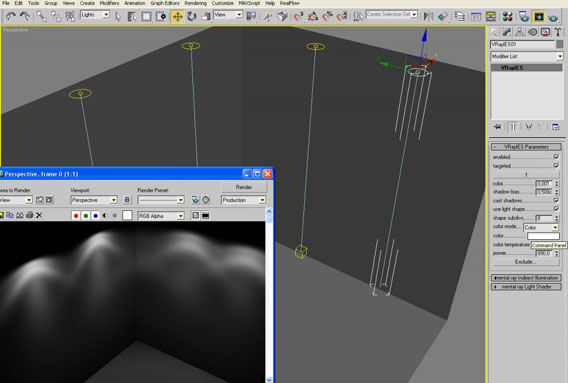Open the Modifiers menu
Screen dimensions: 568x383
tap(109, 3)
